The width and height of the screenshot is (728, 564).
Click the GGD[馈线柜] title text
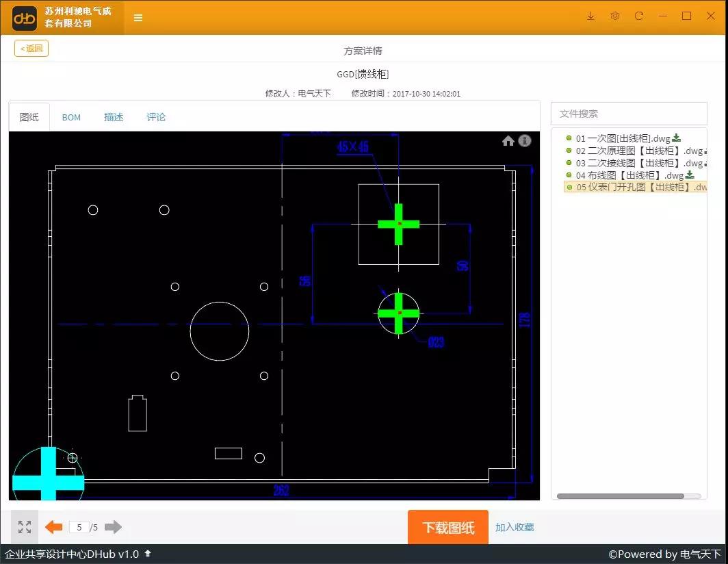[363, 74]
